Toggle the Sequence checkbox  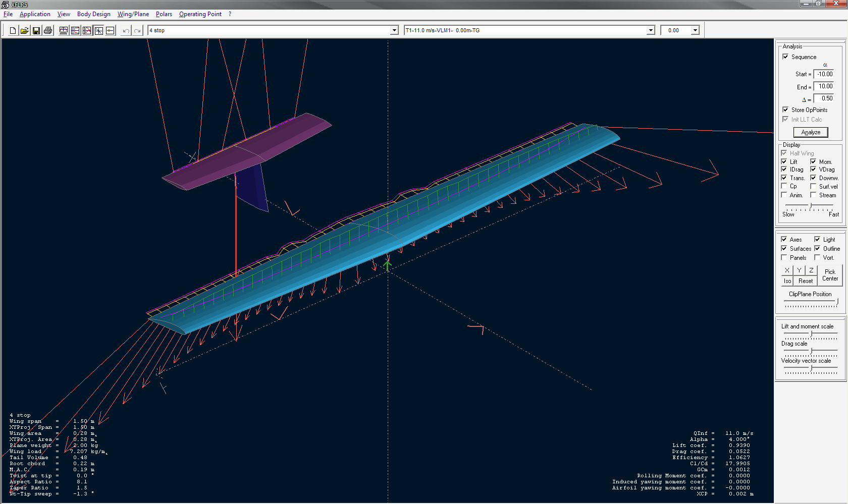[785, 57]
